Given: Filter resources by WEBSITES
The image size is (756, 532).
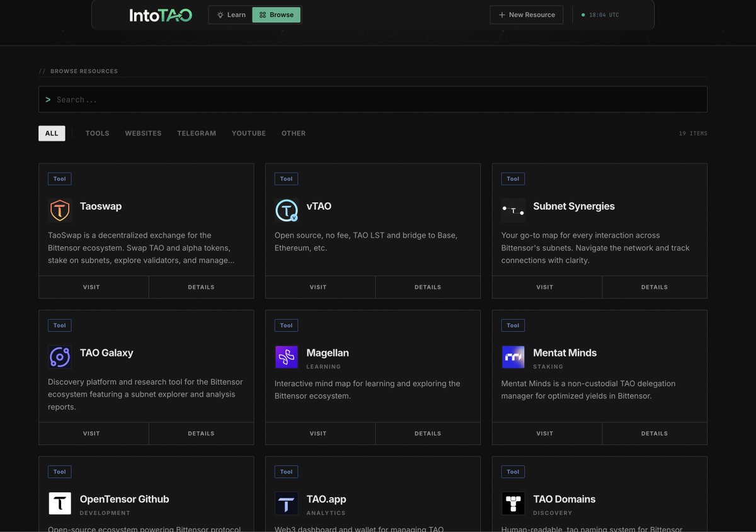Looking at the screenshot, I should [x=143, y=133].
